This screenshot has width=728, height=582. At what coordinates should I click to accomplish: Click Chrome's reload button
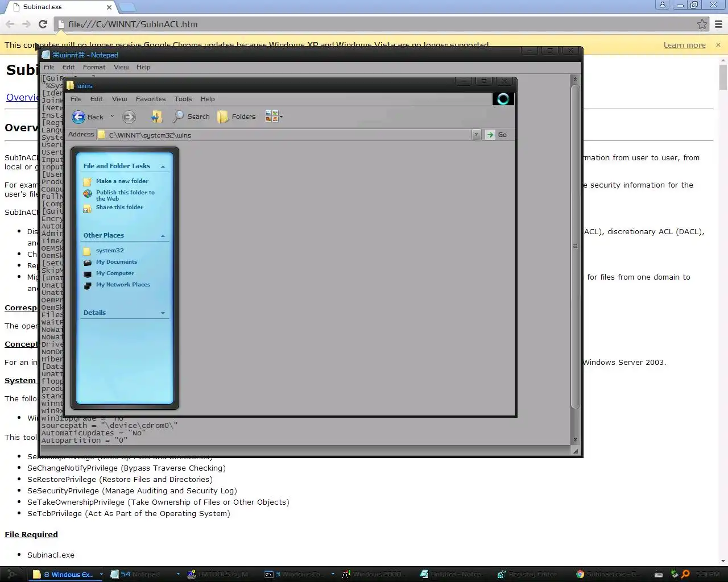pyautogui.click(x=43, y=24)
